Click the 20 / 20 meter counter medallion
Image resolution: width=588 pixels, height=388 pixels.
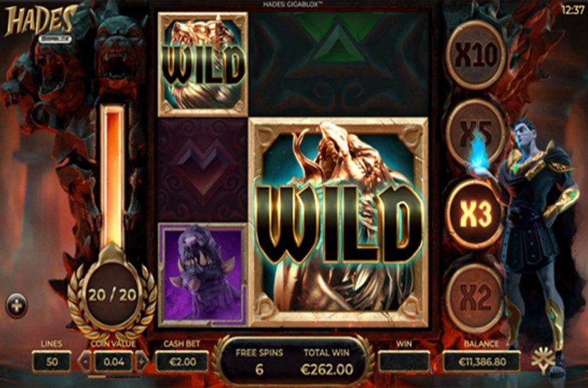[112, 296]
